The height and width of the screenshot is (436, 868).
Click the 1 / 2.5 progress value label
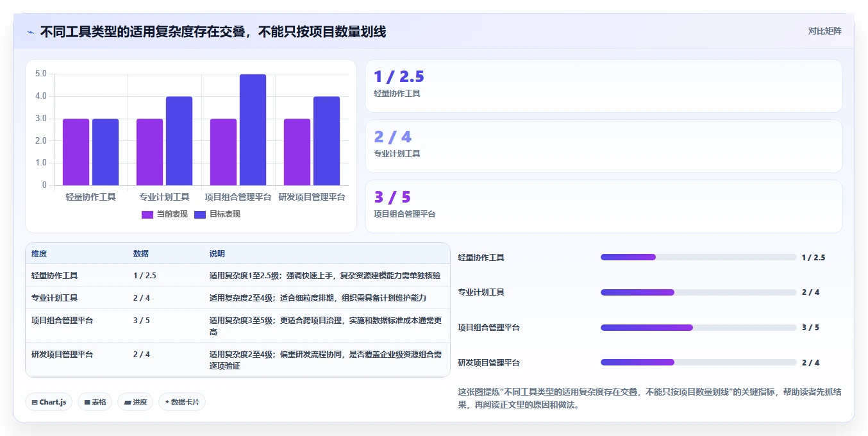click(x=814, y=257)
